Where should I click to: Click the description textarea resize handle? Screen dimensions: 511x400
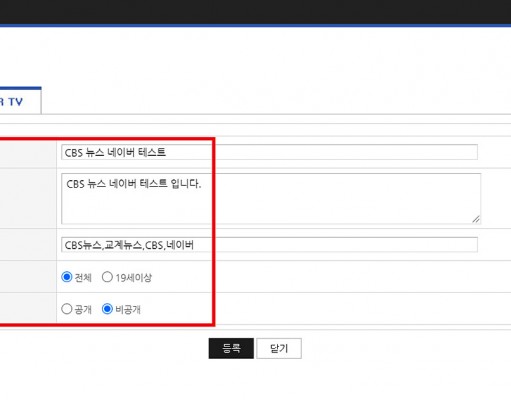pyautogui.click(x=476, y=219)
